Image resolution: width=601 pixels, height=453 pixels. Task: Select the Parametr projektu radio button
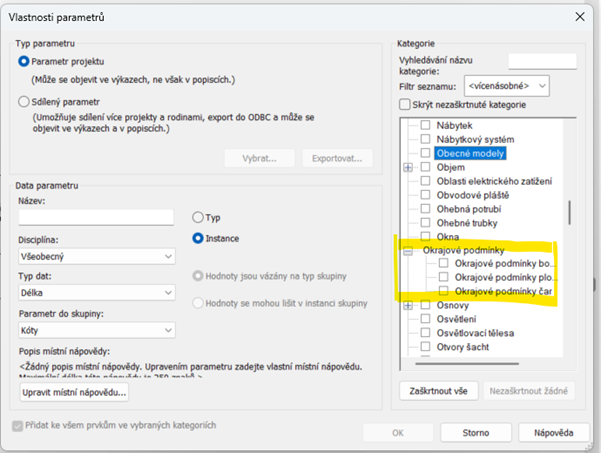tap(26, 62)
